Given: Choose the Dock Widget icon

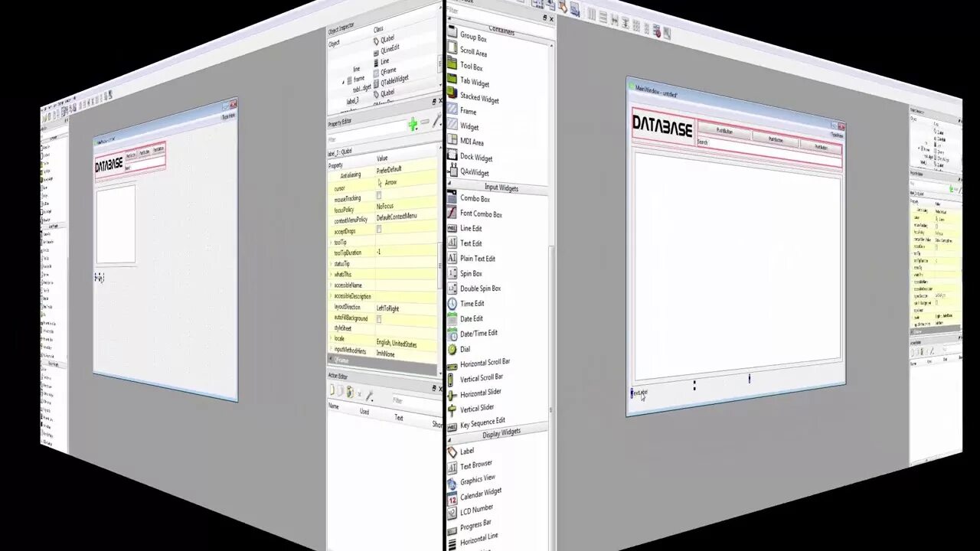Looking at the screenshot, I should [452, 156].
